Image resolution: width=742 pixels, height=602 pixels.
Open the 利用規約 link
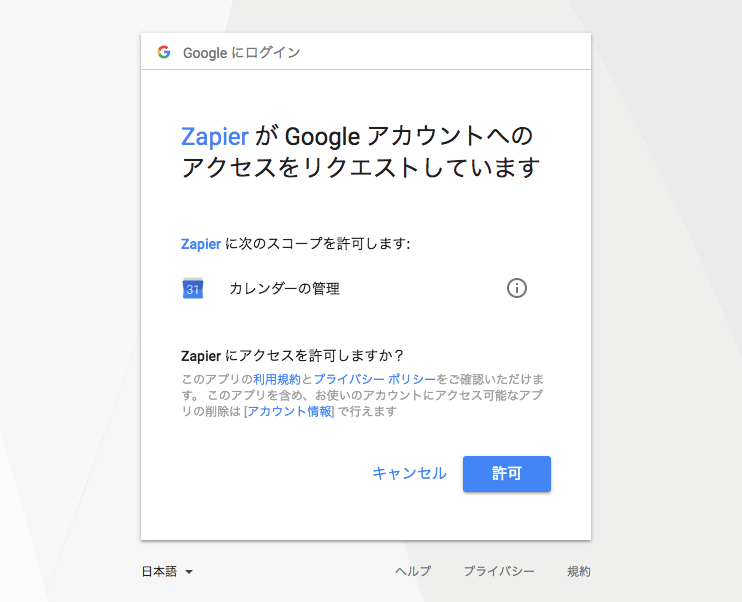(277, 379)
